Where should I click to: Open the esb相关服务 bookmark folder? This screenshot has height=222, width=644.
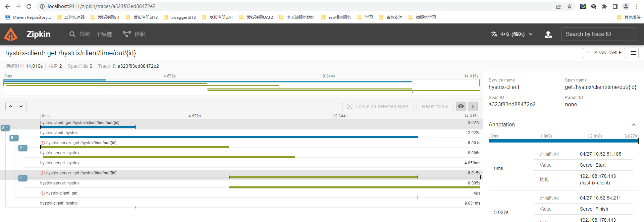click(336, 17)
